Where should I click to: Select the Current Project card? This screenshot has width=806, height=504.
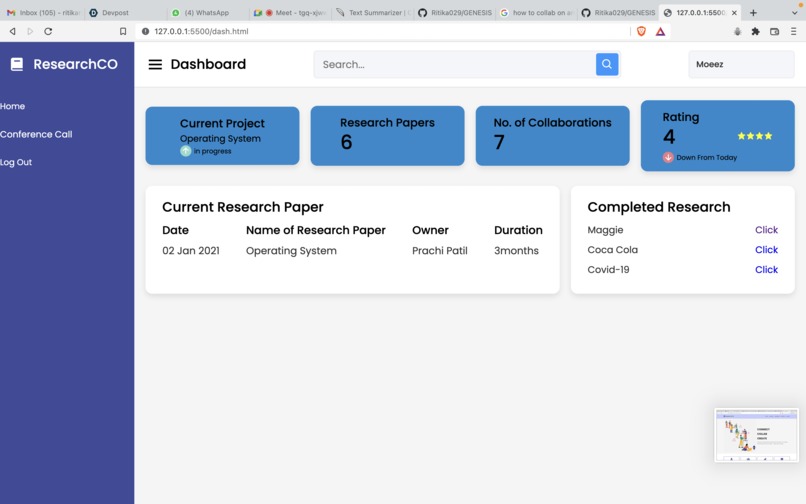coord(222,136)
